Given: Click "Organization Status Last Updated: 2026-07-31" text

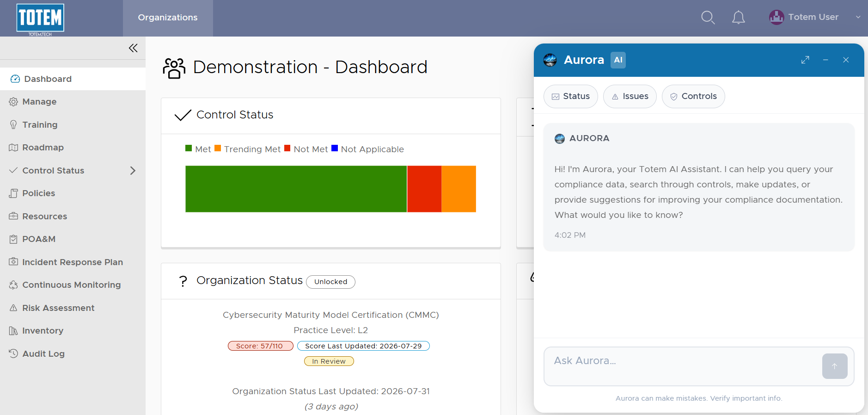Looking at the screenshot, I should 331,391.
